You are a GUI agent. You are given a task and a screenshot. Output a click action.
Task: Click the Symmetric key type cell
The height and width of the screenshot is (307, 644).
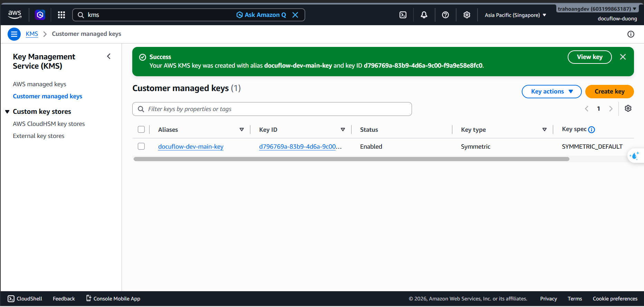pos(475,147)
